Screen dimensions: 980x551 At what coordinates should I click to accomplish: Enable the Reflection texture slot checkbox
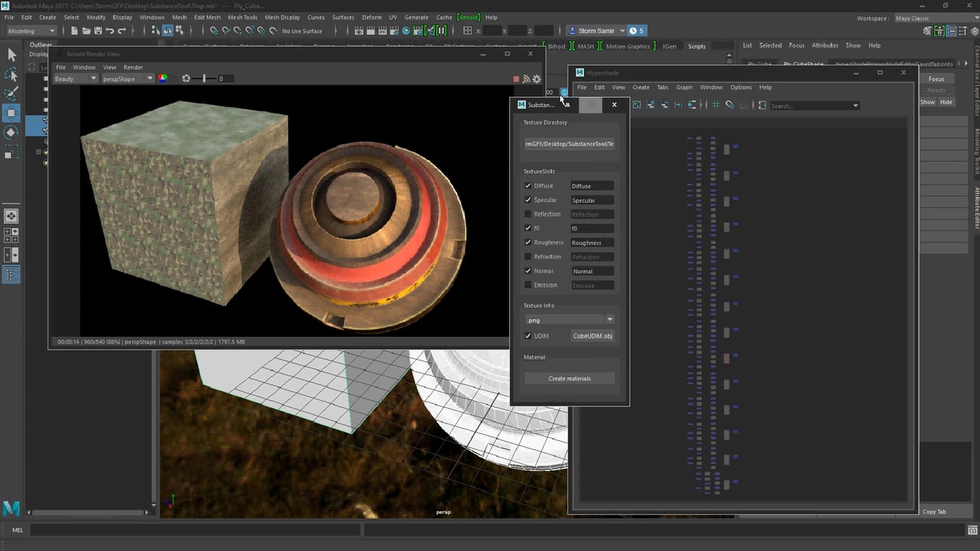tap(528, 214)
